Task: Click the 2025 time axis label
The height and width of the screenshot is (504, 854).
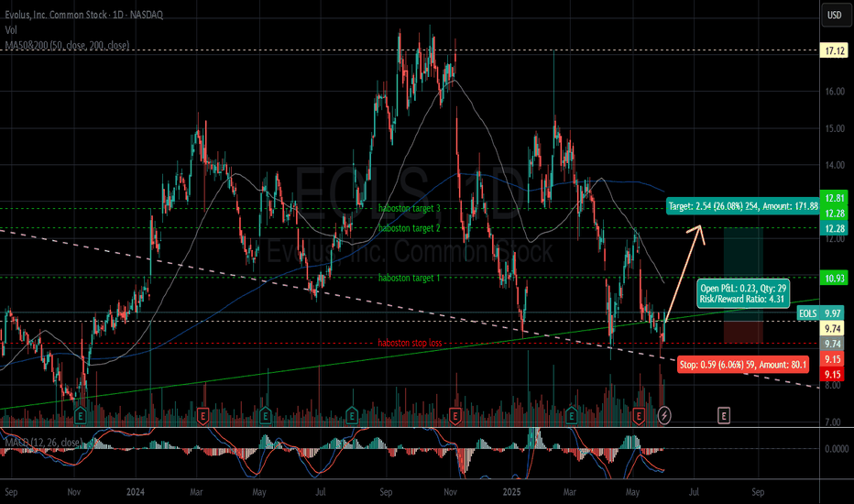Action: click(x=511, y=492)
